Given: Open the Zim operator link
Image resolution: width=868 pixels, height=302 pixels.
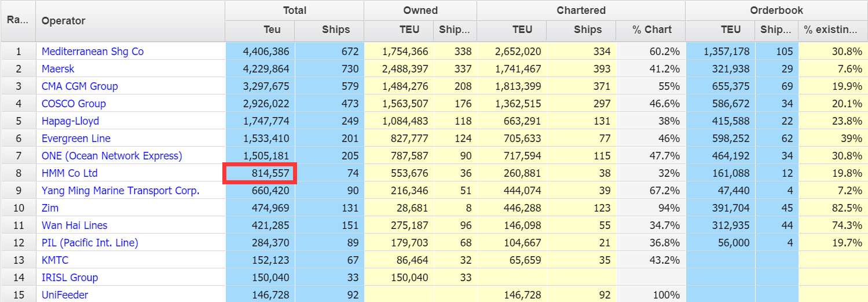Looking at the screenshot, I should (x=50, y=208).
